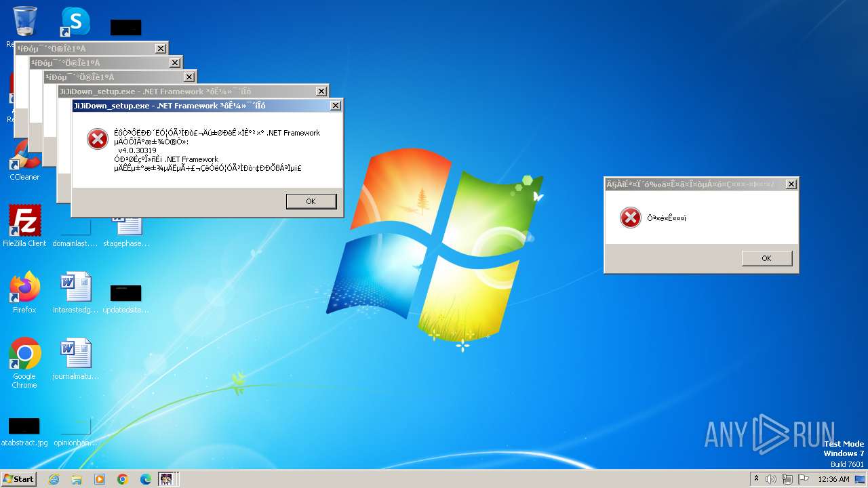The image size is (868, 488).
Task: Launch Internet Explorer from the taskbar
Action: (54, 479)
